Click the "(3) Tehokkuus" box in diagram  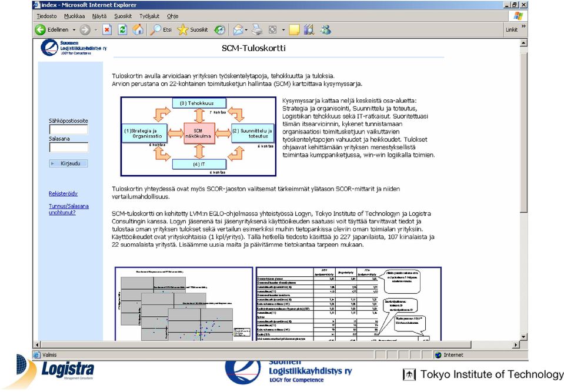point(199,103)
